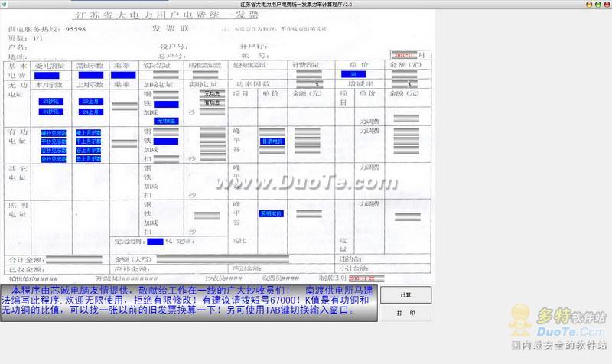Click the 制票日期 date field
This screenshot has height=364, width=612.
[x=366, y=278]
